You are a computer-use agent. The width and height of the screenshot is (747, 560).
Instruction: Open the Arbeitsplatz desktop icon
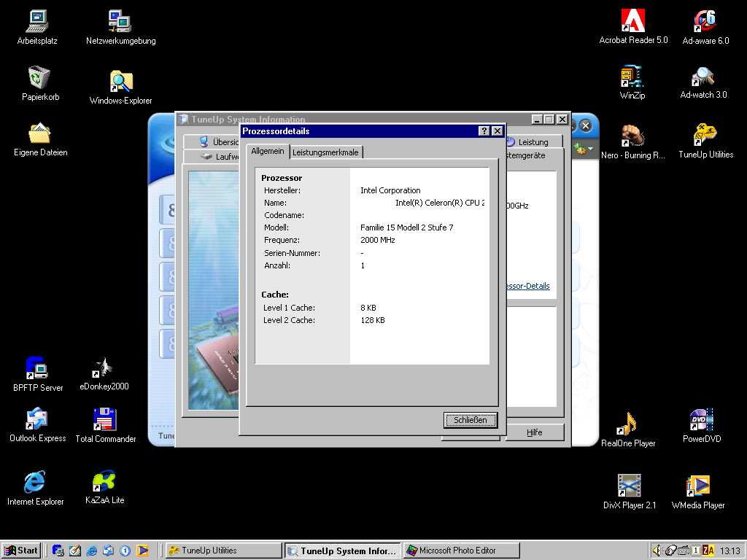pyautogui.click(x=37, y=28)
